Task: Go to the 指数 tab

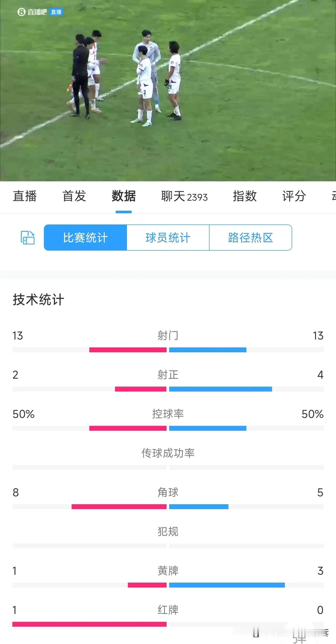Action: [245, 196]
